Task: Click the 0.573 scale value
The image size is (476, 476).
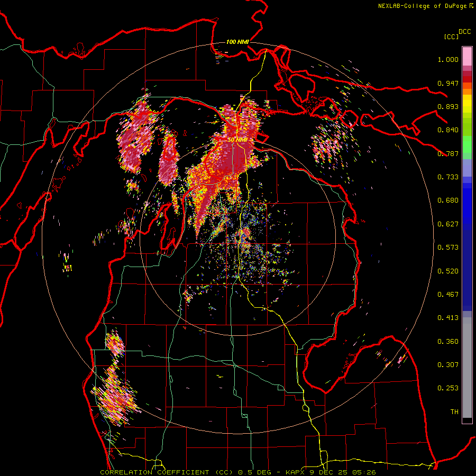Action: (448, 248)
